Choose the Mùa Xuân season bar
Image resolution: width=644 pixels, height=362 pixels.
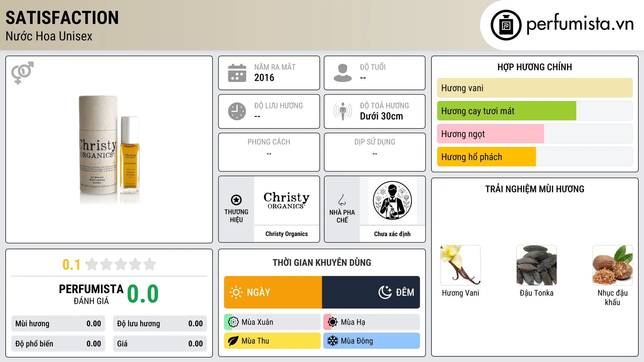272,322
